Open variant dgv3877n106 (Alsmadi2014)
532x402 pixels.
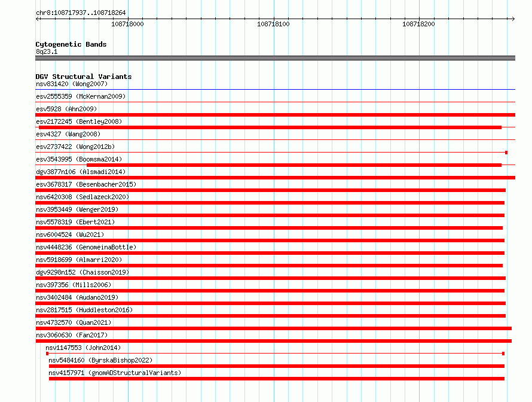point(81,172)
